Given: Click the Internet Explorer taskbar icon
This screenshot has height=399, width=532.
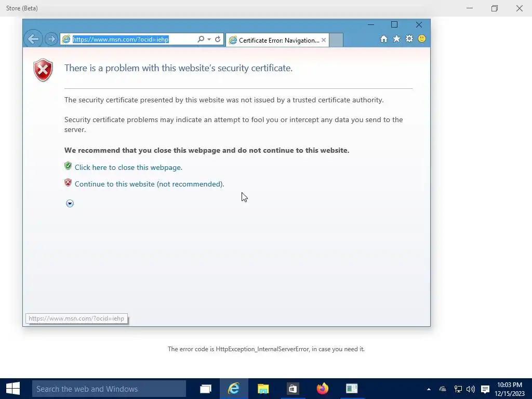Looking at the screenshot, I should 234,389.
